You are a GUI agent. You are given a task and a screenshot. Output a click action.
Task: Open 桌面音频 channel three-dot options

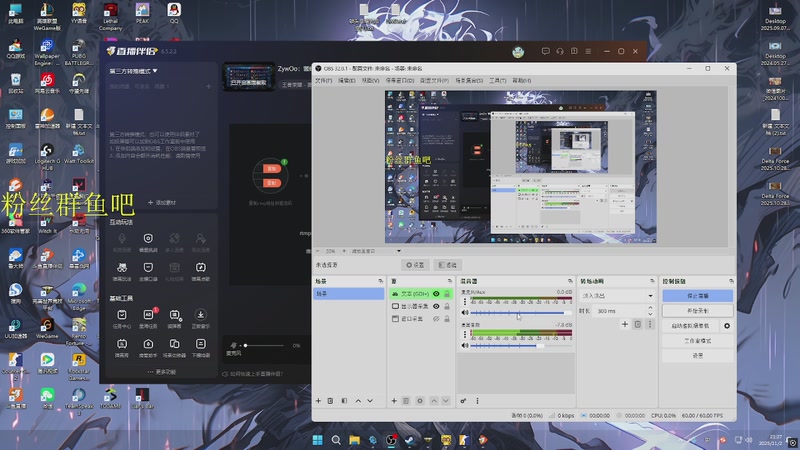(x=465, y=334)
